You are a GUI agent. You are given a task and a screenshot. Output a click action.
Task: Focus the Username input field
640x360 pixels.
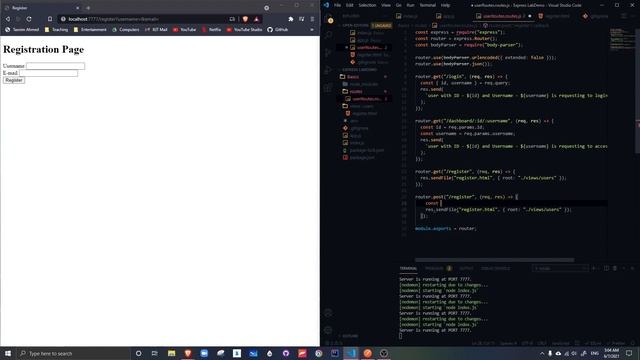(x=56, y=66)
